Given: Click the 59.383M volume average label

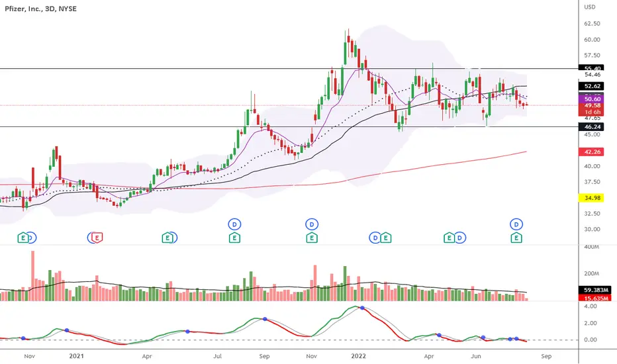Looking at the screenshot, I should pyautogui.click(x=595, y=290).
